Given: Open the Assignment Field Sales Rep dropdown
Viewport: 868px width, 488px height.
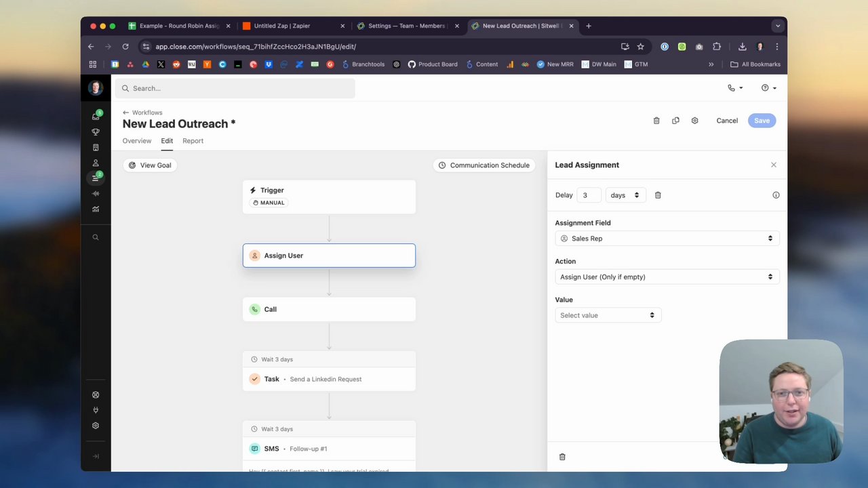Looking at the screenshot, I should pyautogui.click(x=667, y=239).
